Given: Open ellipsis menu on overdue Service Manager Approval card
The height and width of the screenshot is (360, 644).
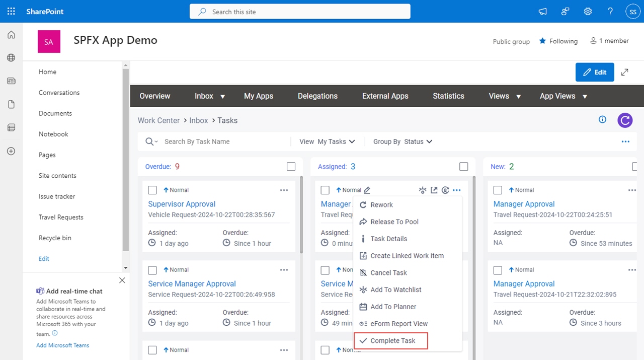Looking at the screenshot, I should tap(284, 270).
